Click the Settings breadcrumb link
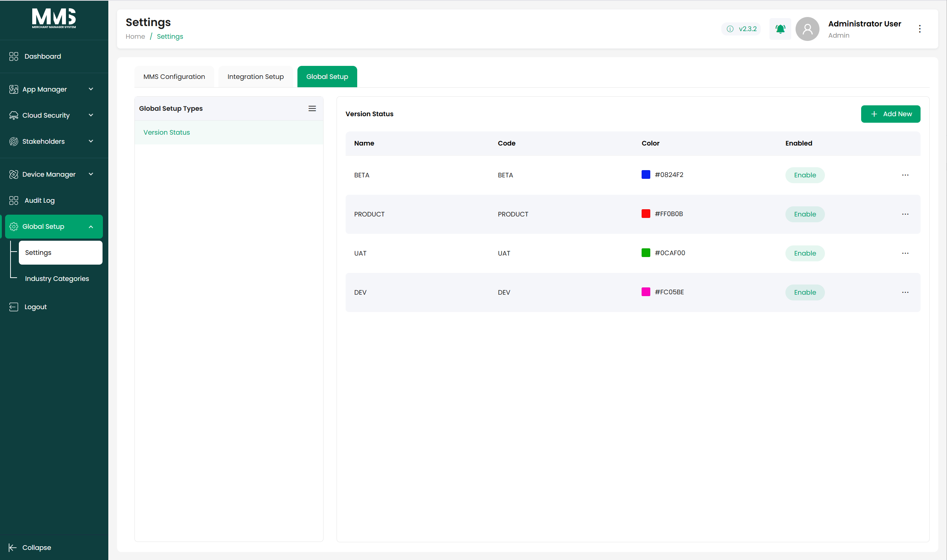Screen dimensions: 947x560 [170, 37]
